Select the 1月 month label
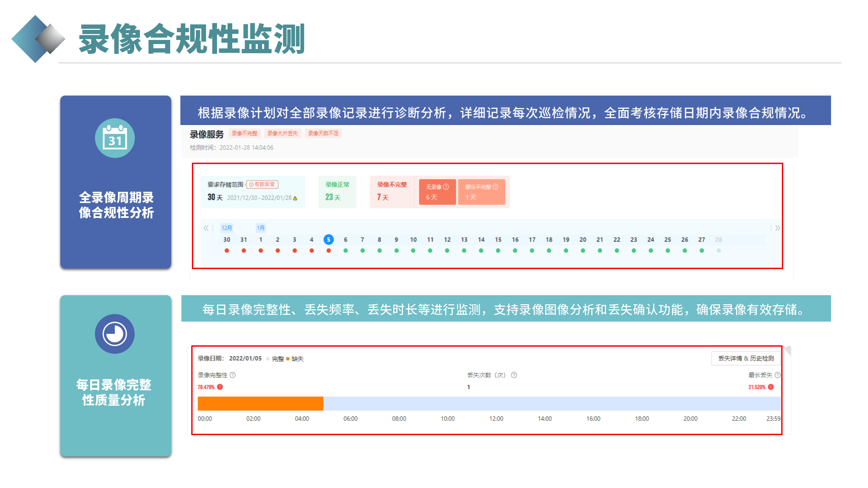868x488 pixels. tap(261, 228)
